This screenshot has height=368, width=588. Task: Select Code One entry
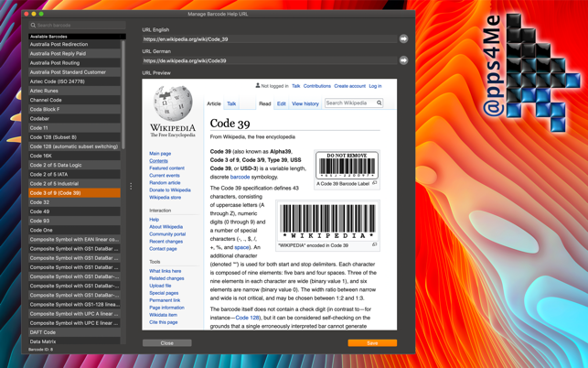[x=75, y=230]
